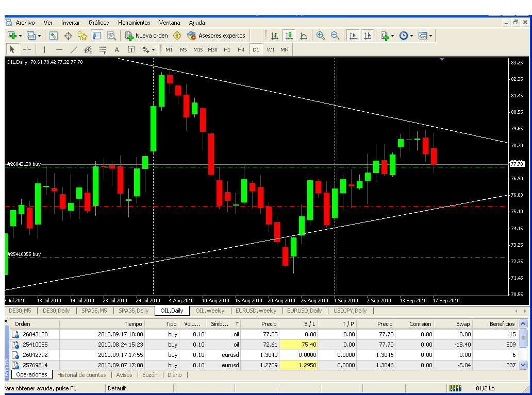Select the horizontal line drawing tool
The width and height of the screenshot is (532, 395).
(x=59, y=49)
